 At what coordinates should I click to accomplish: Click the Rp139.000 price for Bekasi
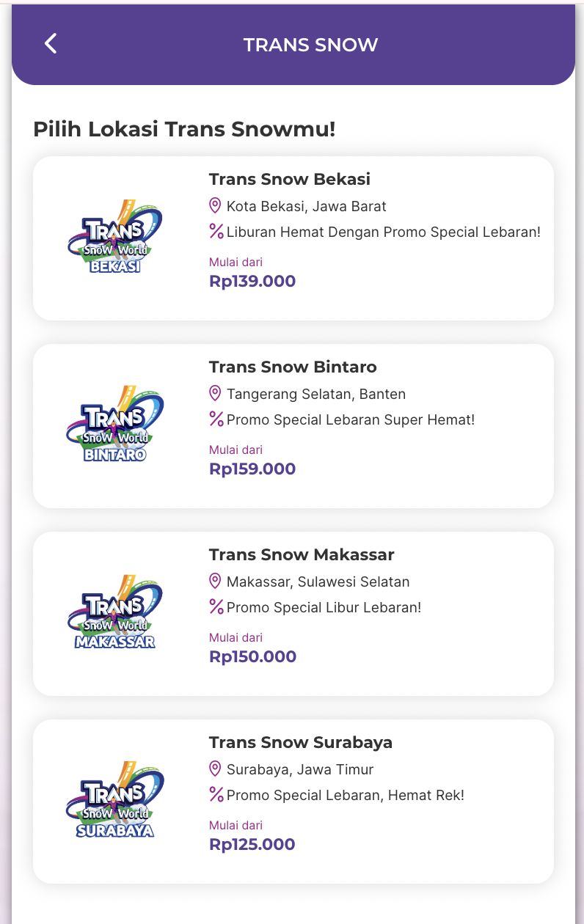pos(252,282)
